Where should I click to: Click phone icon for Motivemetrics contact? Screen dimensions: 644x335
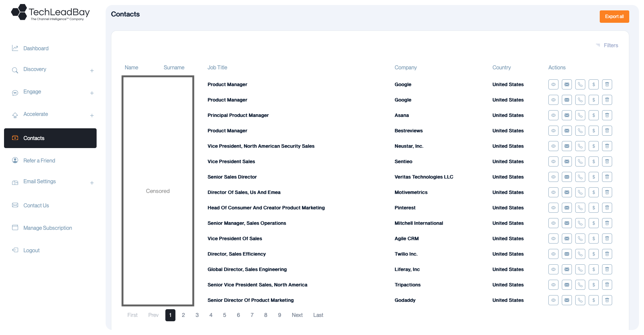pyautogui.click(x=580, y=192)
